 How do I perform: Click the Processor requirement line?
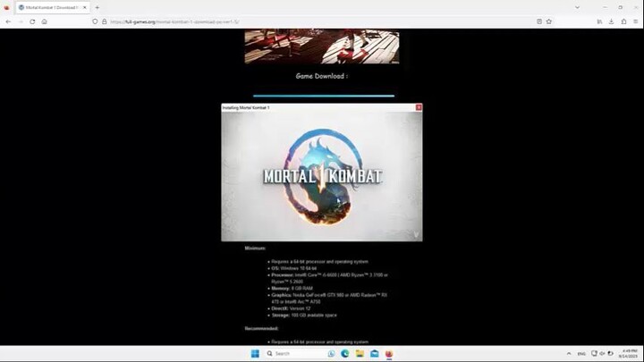[x=329, y=278]
